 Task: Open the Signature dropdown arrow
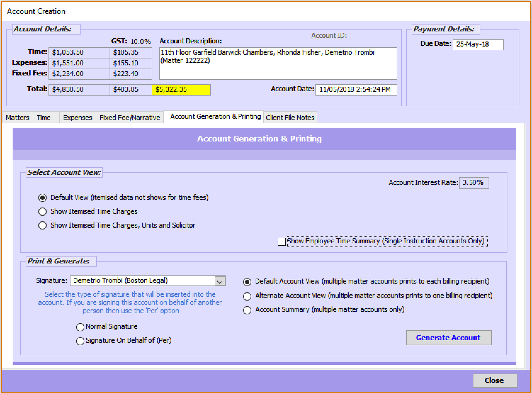[220, 281]
